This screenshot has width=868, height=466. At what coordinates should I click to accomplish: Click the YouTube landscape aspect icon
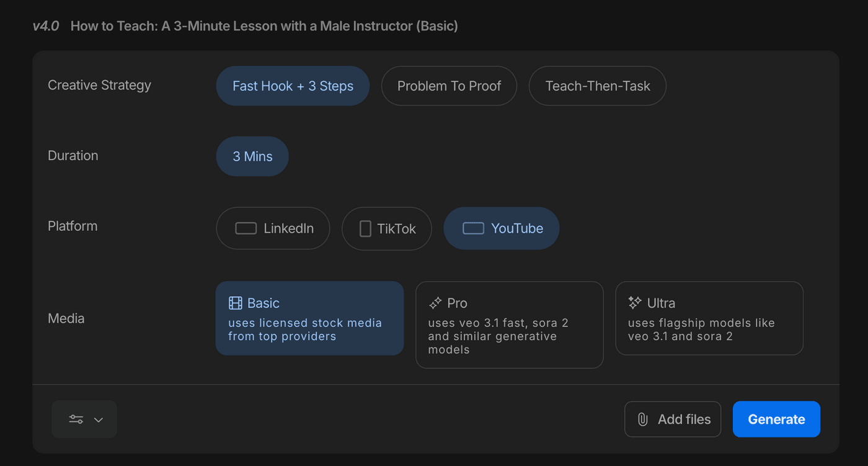coord(474,228)
